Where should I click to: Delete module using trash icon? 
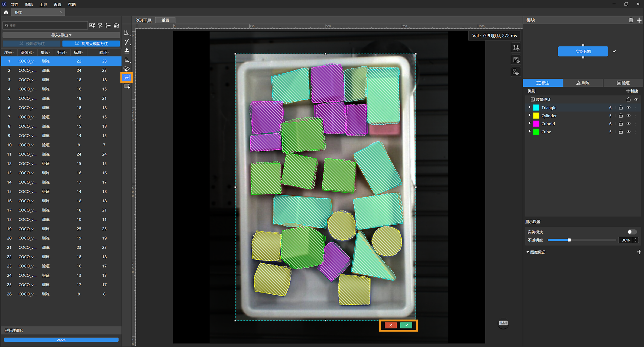pyautogui.click(x=631, y=20)
